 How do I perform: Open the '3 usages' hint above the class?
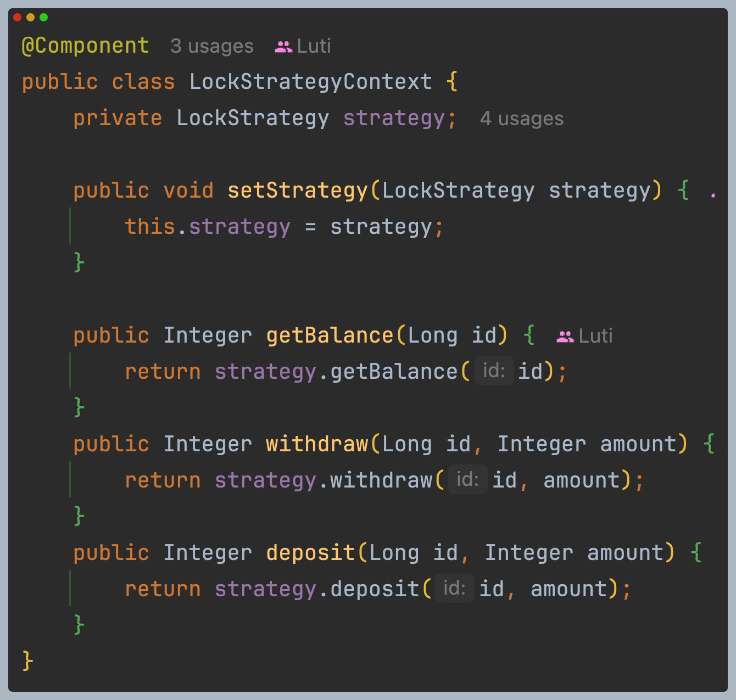click(212, 46)
